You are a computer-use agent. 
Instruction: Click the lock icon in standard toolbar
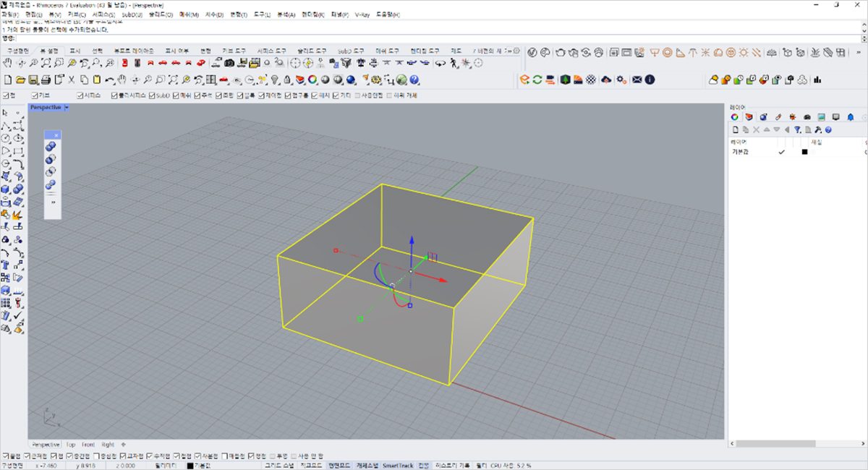[x=287, y=80]
